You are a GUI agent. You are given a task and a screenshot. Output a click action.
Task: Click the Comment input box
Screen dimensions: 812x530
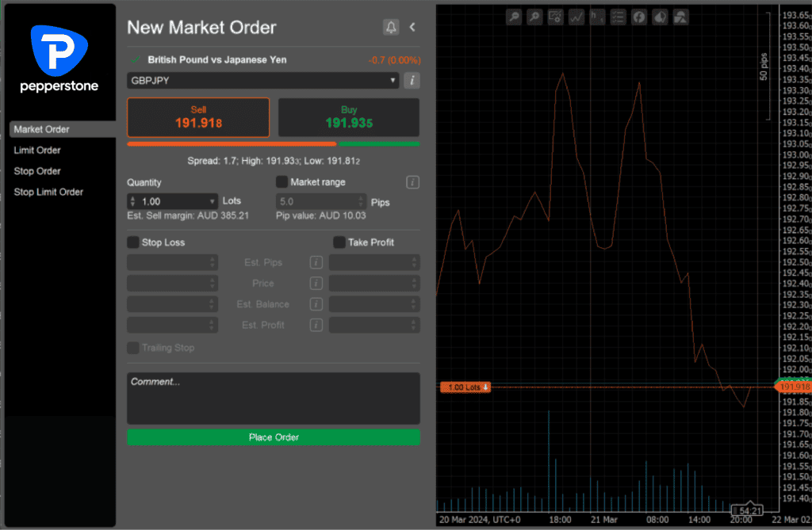273,396
